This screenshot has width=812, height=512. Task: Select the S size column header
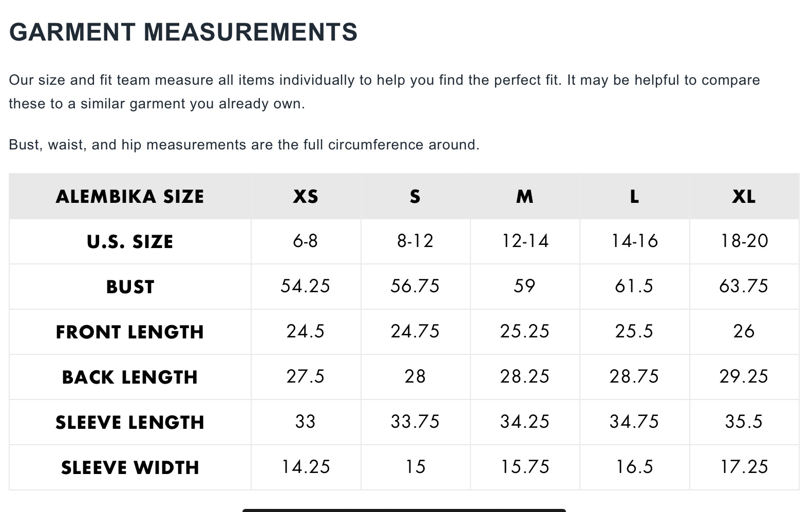coord(415,197)
